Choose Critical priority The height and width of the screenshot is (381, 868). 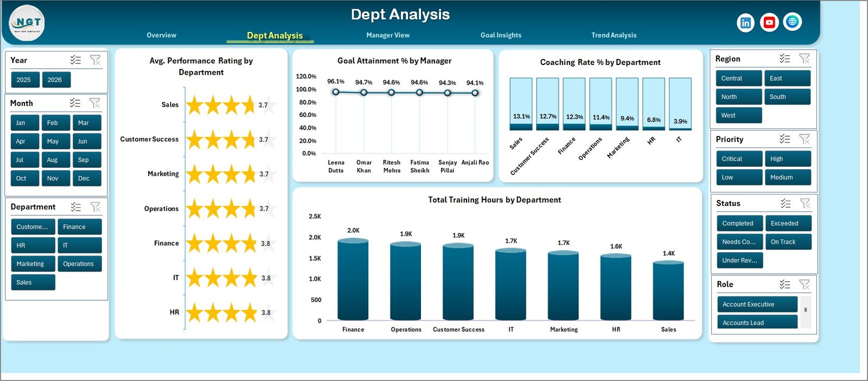[739, 159]
